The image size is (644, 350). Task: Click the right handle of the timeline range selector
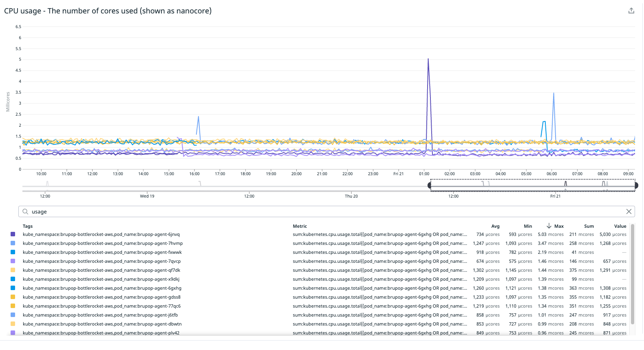tap(636, 185)
